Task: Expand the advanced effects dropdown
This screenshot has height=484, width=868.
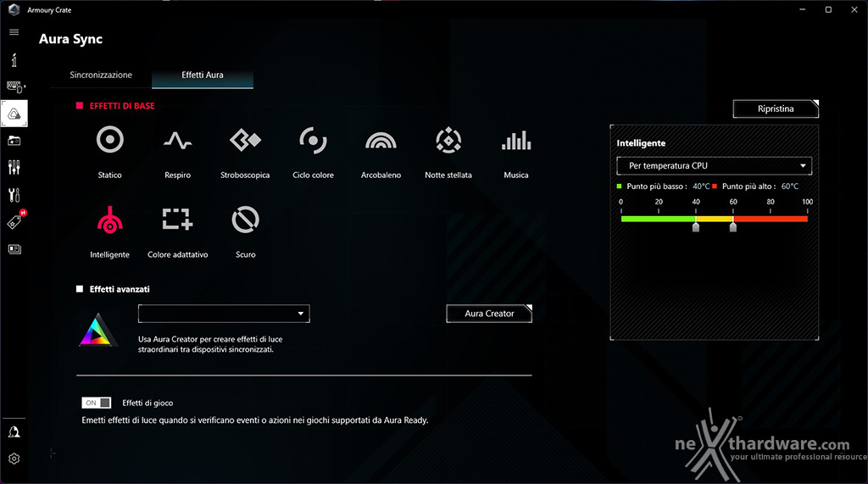Action: 224,314
